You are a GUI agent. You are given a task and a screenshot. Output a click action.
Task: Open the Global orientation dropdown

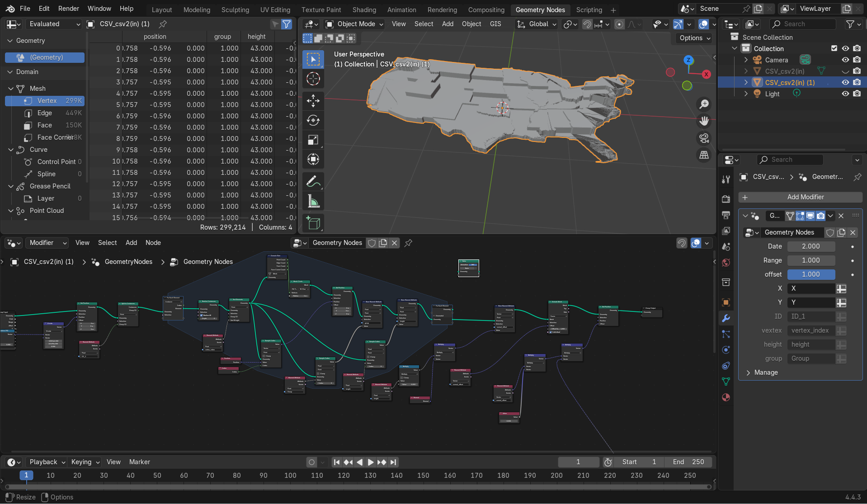[537, 24]
